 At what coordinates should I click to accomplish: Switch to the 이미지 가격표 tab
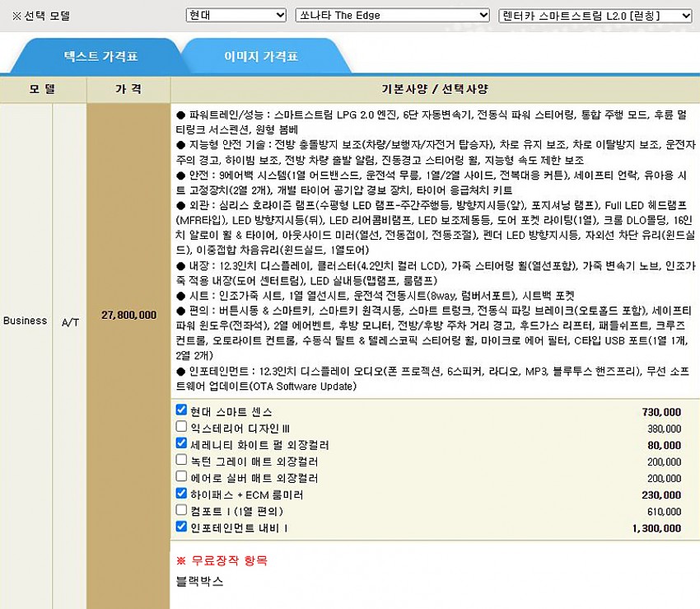261,57
